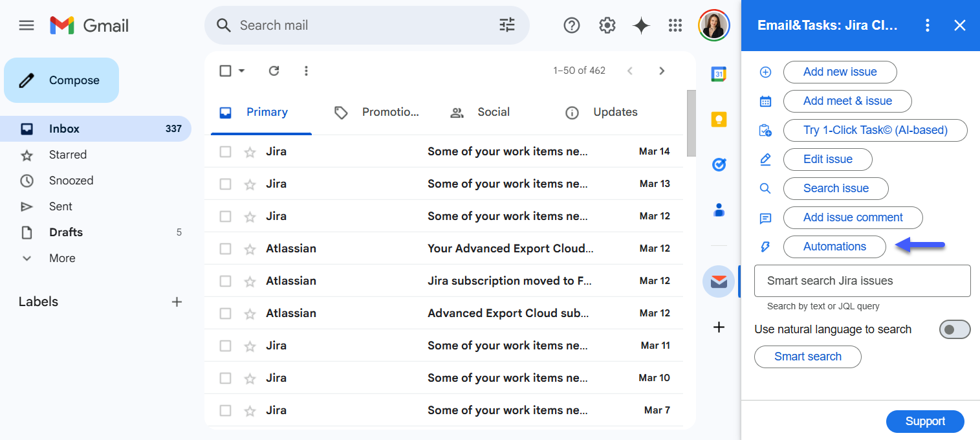Expand More in left sidebar
980x440 pixels.
coord(62,258)
